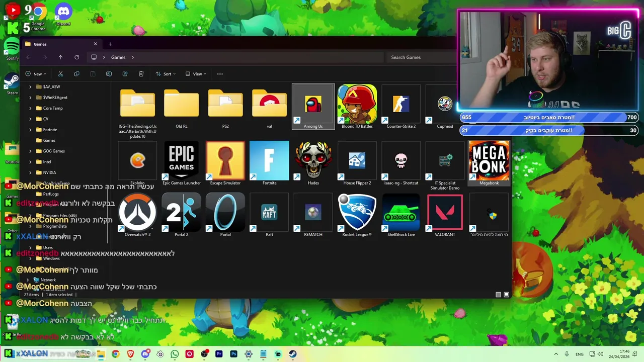Switch to details list view toggle
644x362 pixels.
(x=498, y=295)
